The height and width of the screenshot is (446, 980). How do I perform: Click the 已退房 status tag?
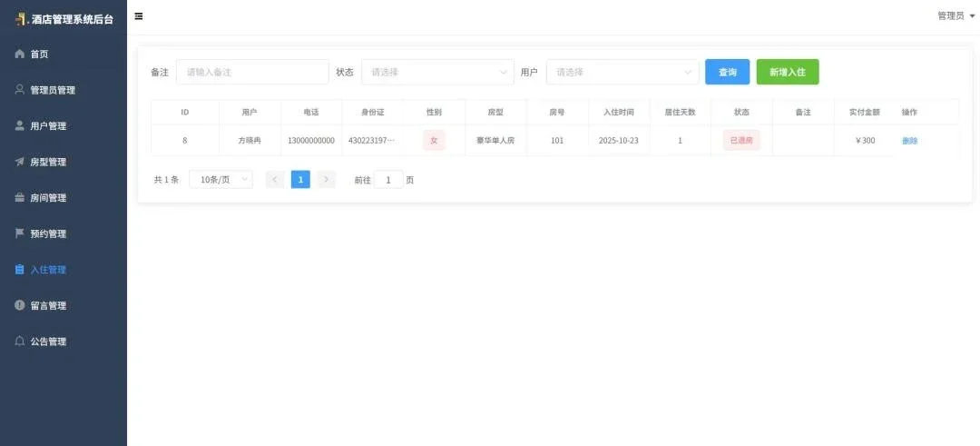(x=742, y=140)
